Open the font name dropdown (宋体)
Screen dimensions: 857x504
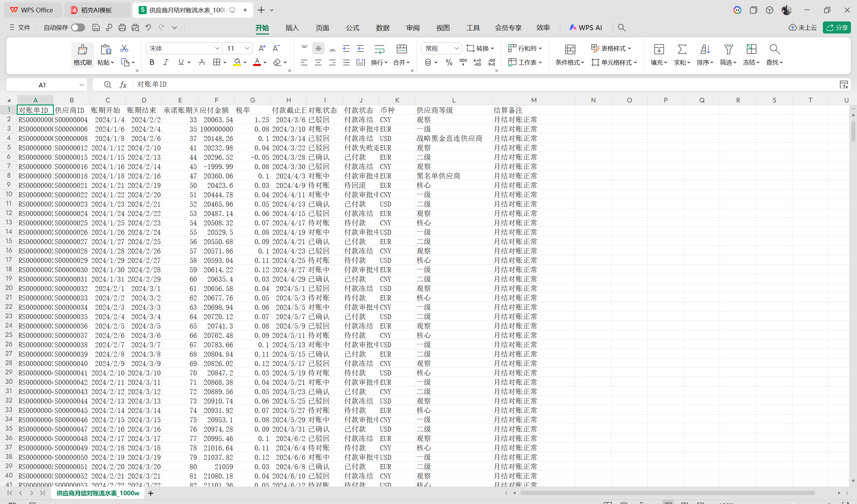coord(217,48)
